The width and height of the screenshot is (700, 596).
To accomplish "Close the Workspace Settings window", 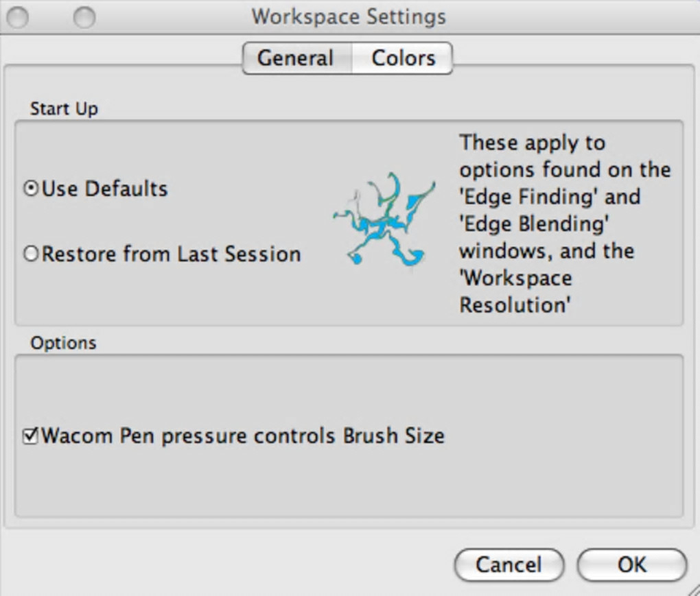I will (18, 17).
